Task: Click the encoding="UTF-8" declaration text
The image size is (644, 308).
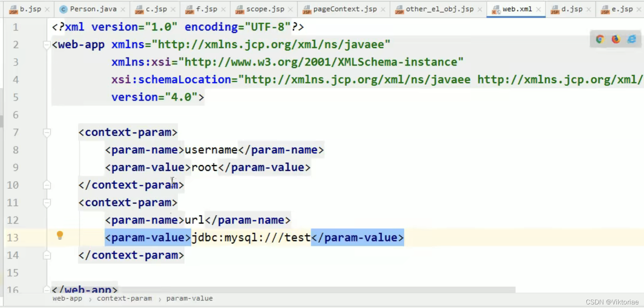Action: point(238,27)
